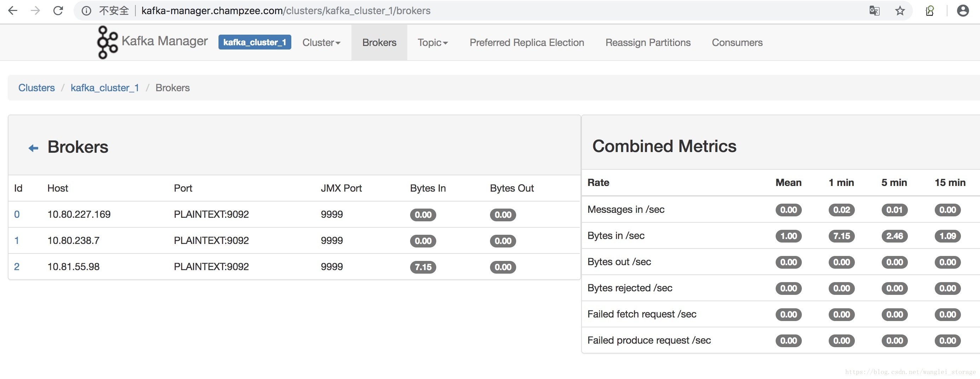The image size is (980, 379).
Task: Click Failed produce request /sec label
Action: [649, 340]
